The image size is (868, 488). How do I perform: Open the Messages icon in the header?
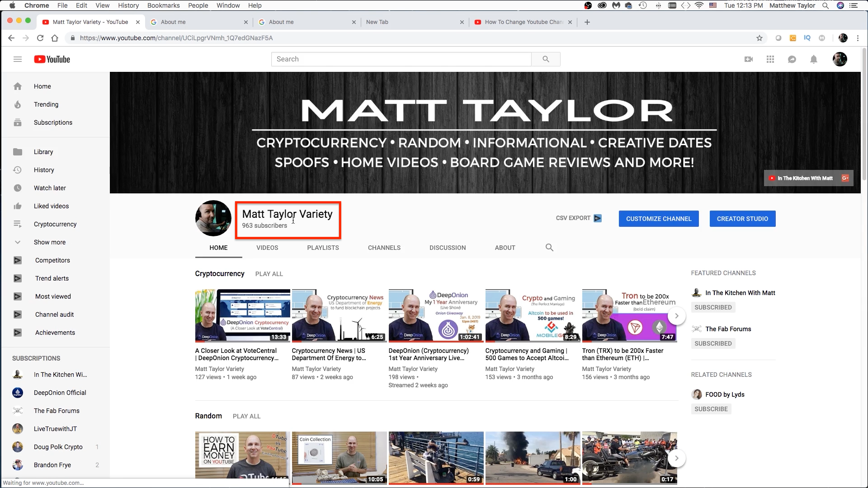(x=792, y=59)
